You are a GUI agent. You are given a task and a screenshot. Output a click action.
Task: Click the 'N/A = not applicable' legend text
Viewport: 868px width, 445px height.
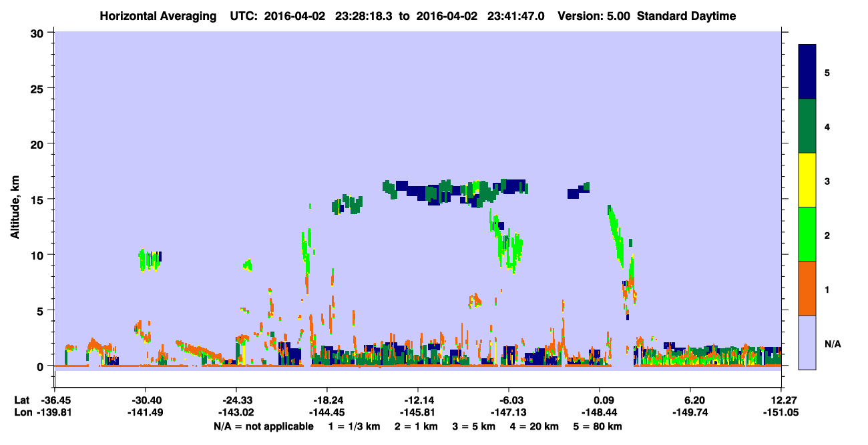pos(263,426)
